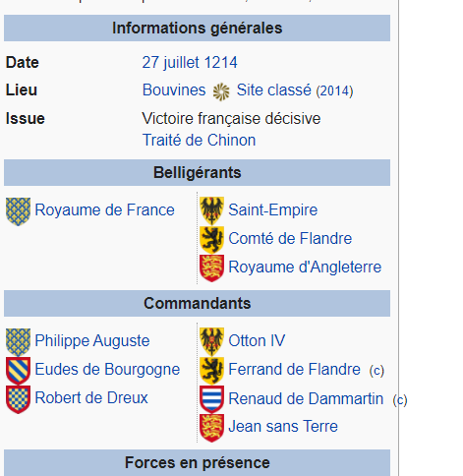Go to the Philippe Auguste article
This screenshot has width=463, height=476.
pos(92,340)
